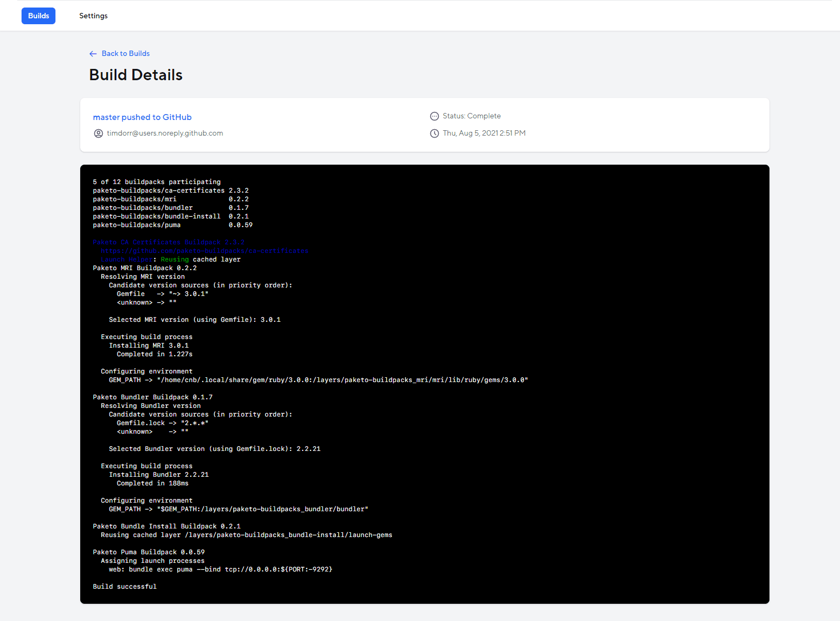Open the master pushed to GitHub link

pos(142,117)
